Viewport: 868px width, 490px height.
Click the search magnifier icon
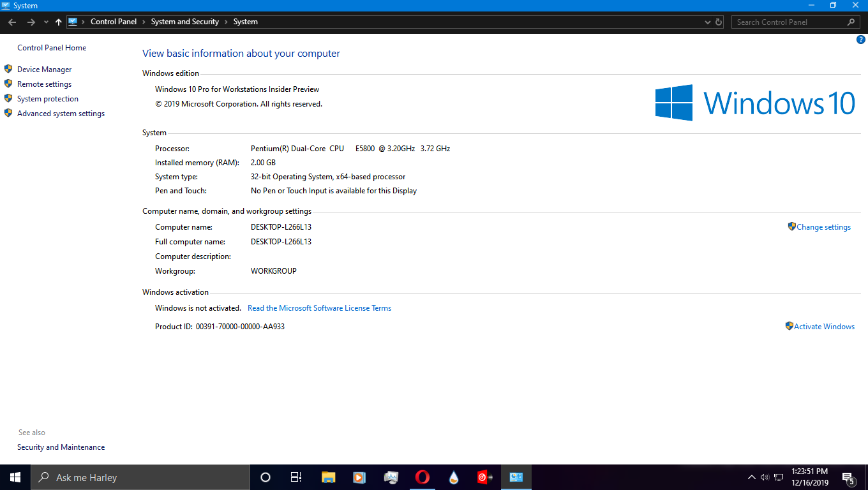click(x=851, y=22)
